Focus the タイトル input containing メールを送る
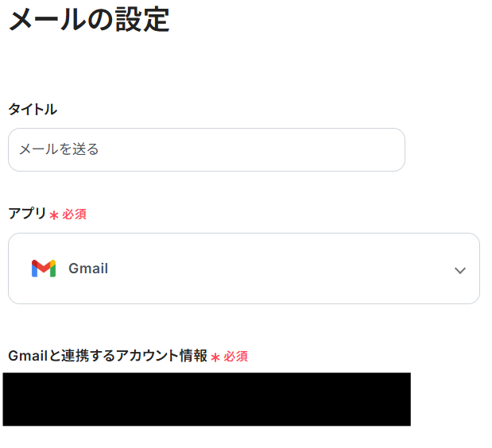Image resolution: width=492 pixels, height=448 pixels. point(207,149)
